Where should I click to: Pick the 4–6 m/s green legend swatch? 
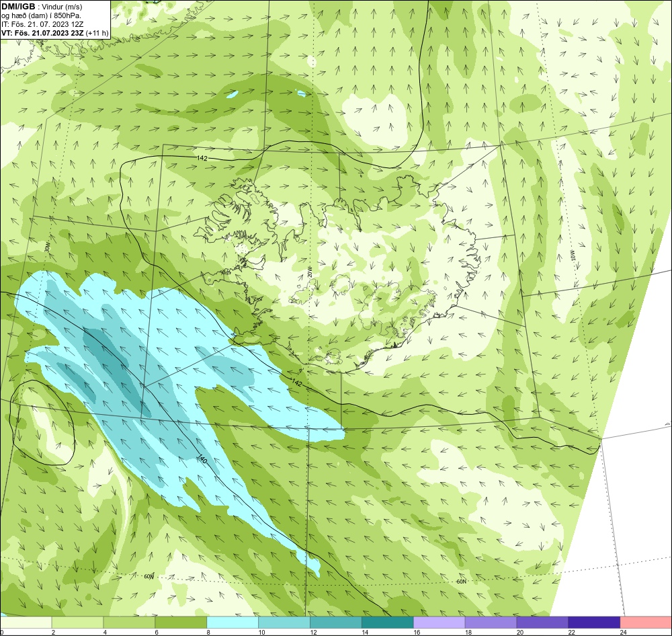pyautogui.click(x=129, y=622)
